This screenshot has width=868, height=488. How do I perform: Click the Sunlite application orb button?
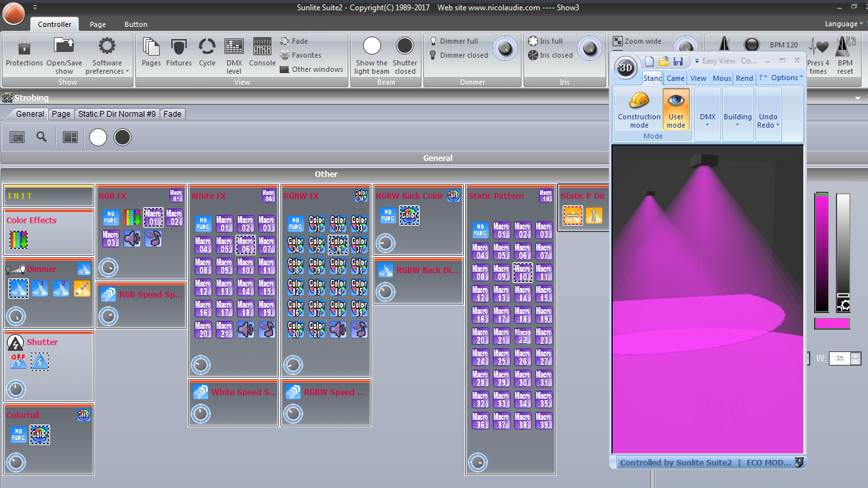(13, 13)
